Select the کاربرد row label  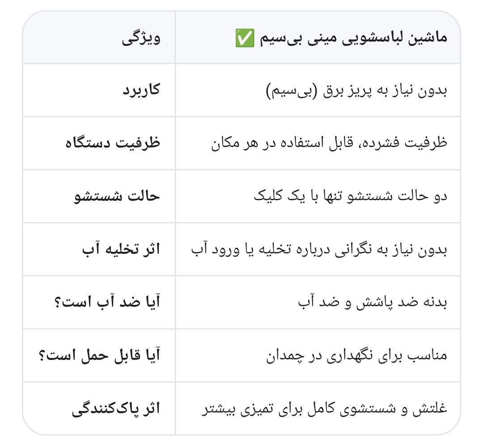[x=141, y=90]
